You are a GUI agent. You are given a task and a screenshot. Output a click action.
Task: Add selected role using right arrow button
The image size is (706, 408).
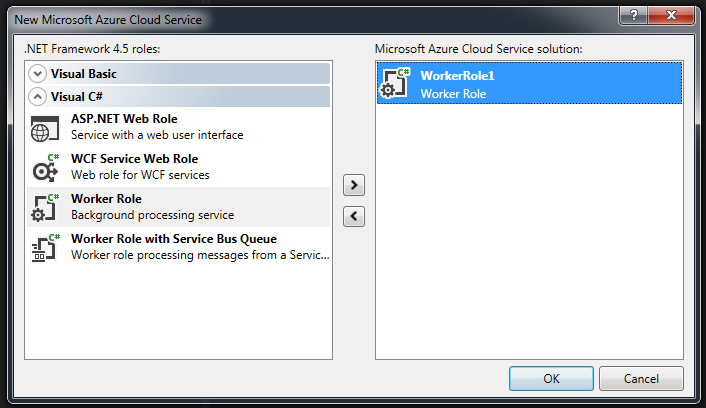click(353, 185)
